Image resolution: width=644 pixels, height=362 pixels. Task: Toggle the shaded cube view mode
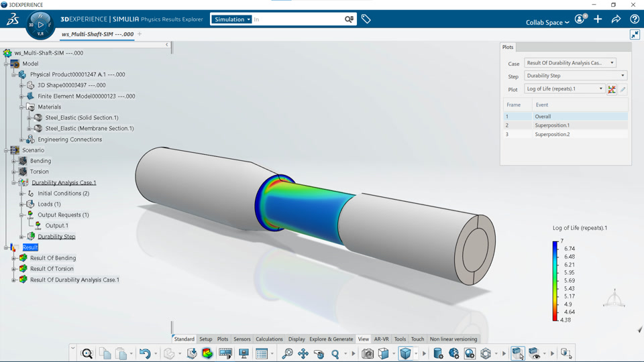[405, 353]
